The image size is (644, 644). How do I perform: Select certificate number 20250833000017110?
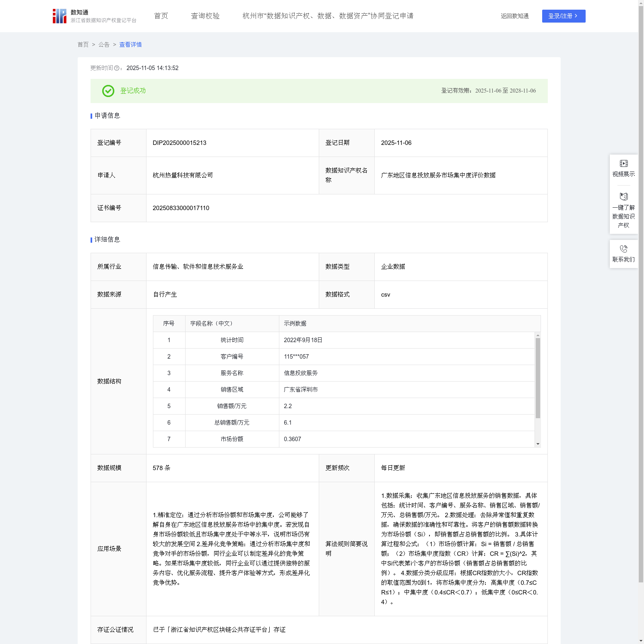tap(181, 208)
